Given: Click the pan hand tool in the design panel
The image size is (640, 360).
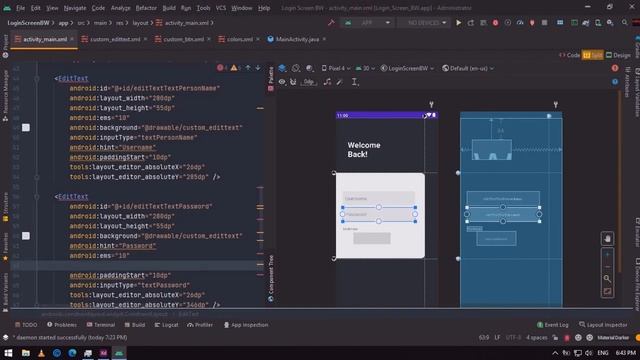Looking at the screenshot, I should (x=607, y=239).
